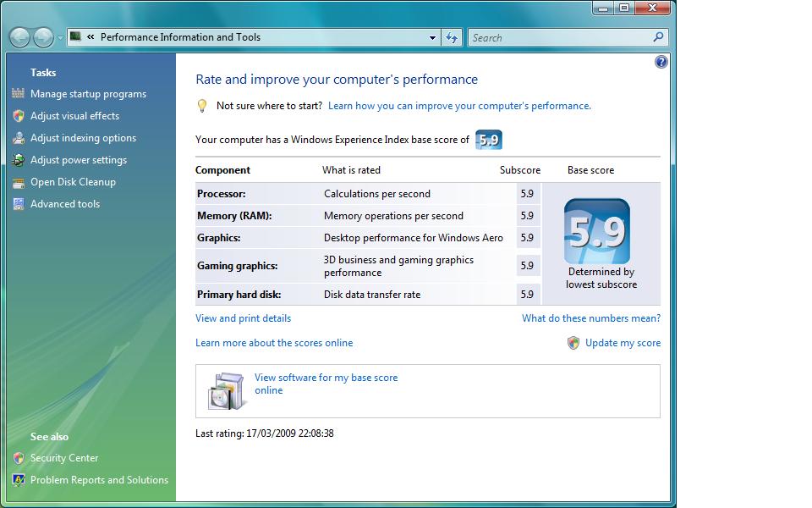Image resolution: width=812 pixels, height=508 pixels.
Task: Go to Advanced tools
Action: click(x=65, y=204)
